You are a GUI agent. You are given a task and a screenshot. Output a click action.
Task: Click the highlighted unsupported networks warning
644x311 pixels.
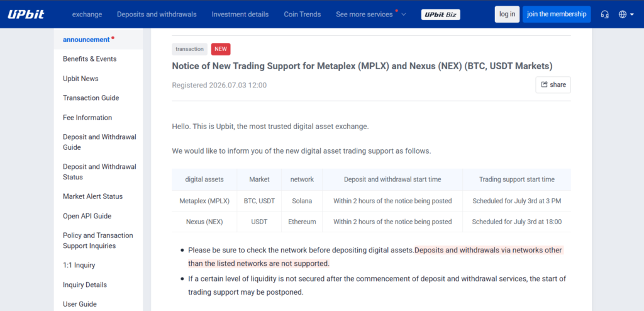click(375, 257)
